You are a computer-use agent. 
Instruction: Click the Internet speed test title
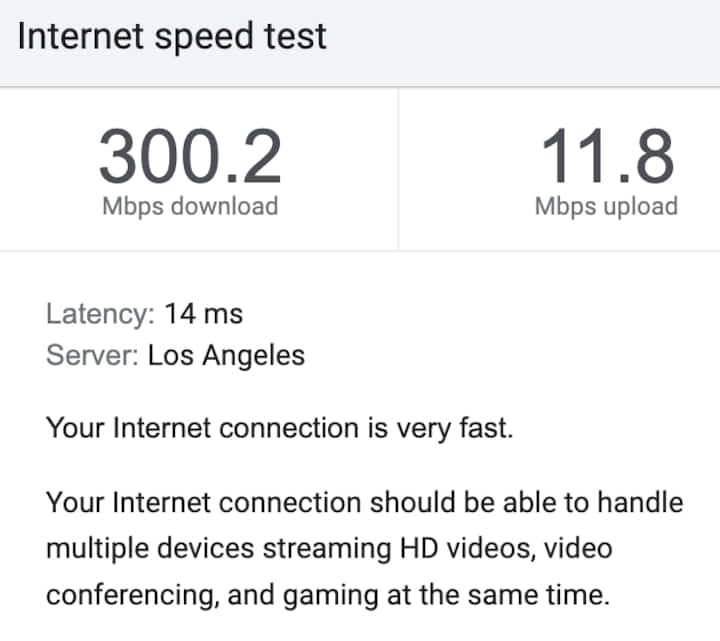tap(172, 37)
